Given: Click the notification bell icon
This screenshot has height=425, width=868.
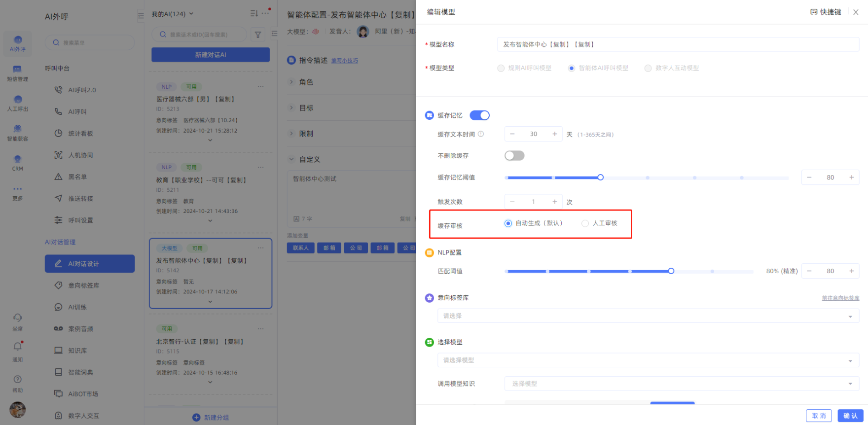Looking at the screenshot, I should (18, 347).
